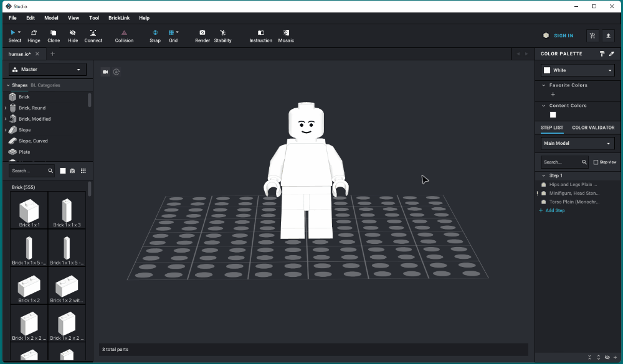Select the Brick 1 x 1 part thumbnail
Viewport: 623px width, 364px height.
click(29, 210)
